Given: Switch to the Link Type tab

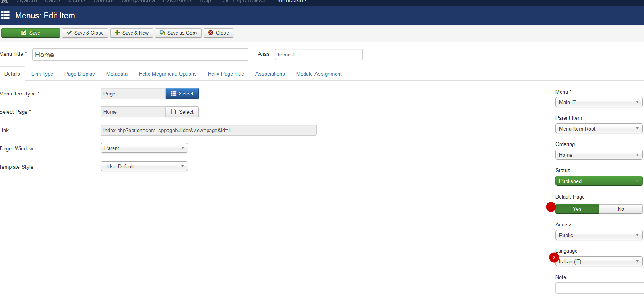Looking at the screenshot, I should (x=42, y=74).
